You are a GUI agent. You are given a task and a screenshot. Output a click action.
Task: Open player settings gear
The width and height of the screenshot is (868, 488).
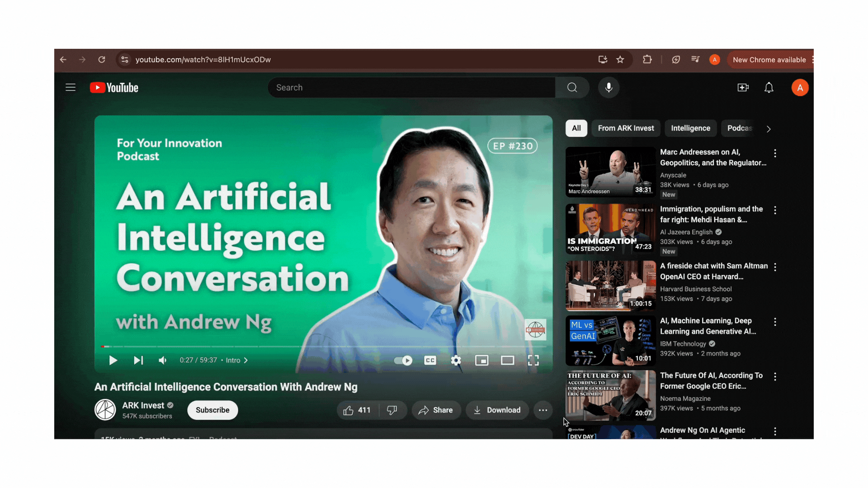pos(456,360)
